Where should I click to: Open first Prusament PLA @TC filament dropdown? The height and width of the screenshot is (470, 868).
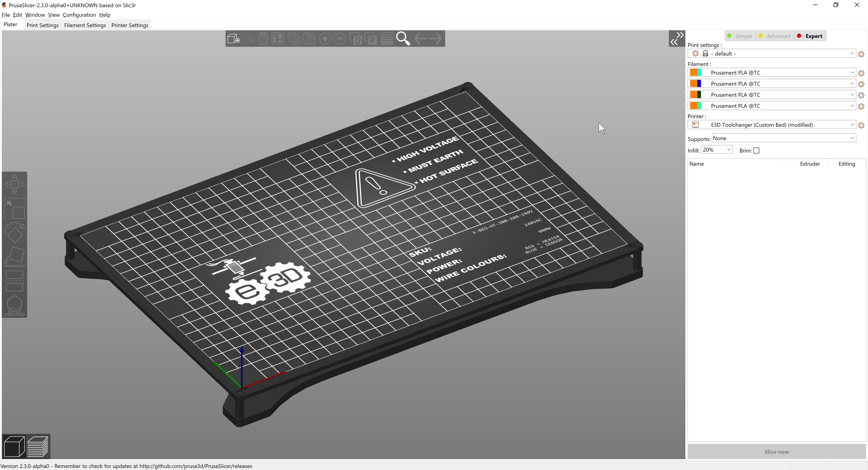(x=771, y=73)
